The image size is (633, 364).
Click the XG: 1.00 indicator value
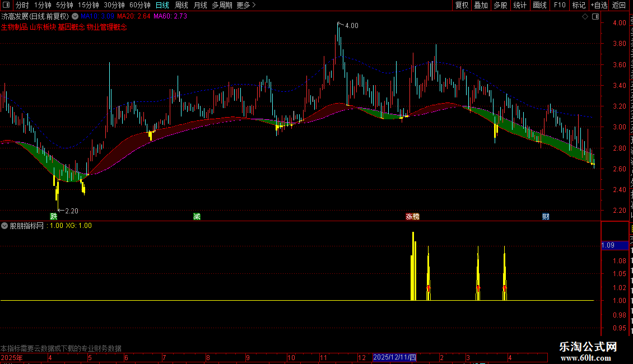[79, 226]
